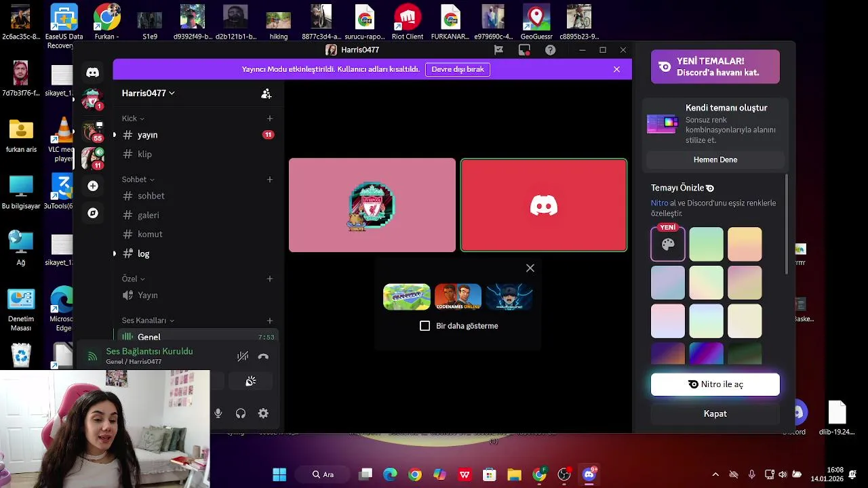Click the theme panel scrollbar
This screenshot has height=488, width=868.
[x=787, y=224]
